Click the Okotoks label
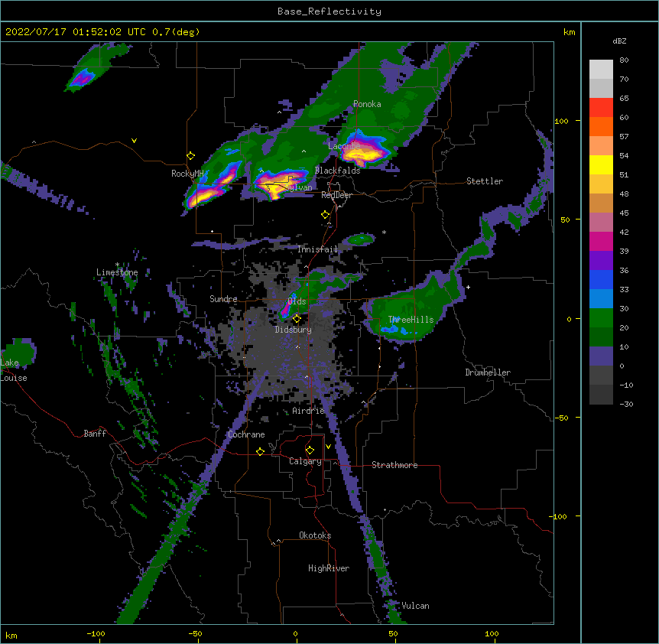This screenshot has width=659, height=644. (315, 535)
